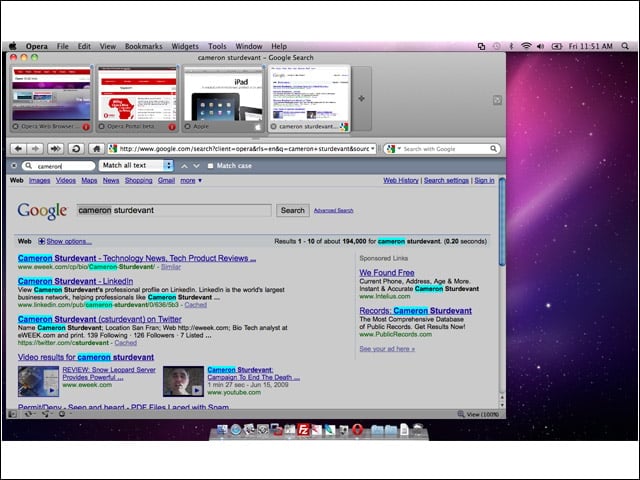Jump to next find match arrow

pos(196,166)
